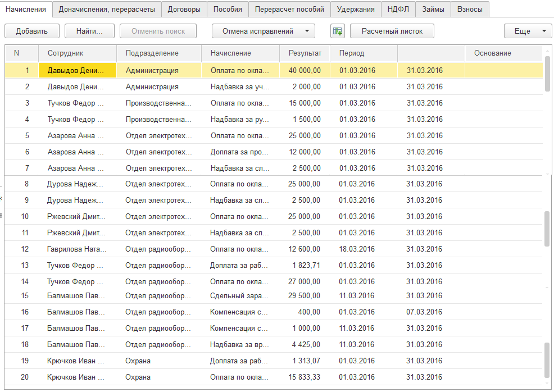Click the Подразделение column header
This screenshot has width=554, height=392.
(x=152, y=53)
